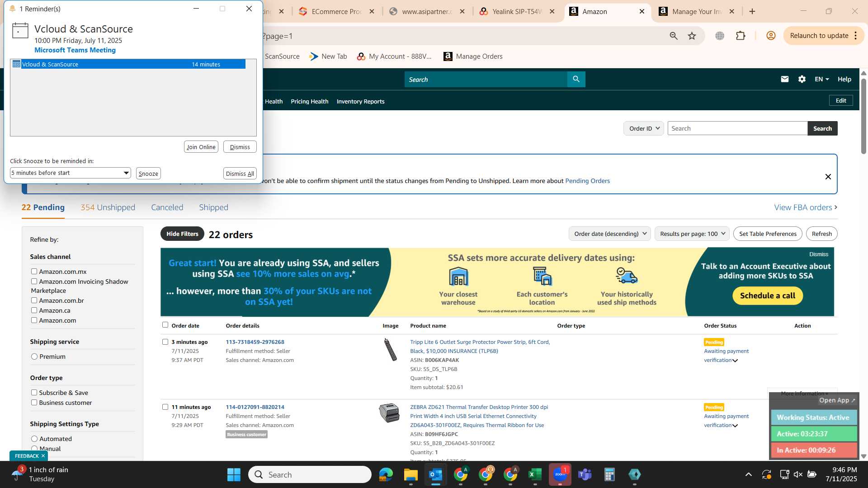
Task: Open the Inventory Reports menu item
Action: coord(360,102)
